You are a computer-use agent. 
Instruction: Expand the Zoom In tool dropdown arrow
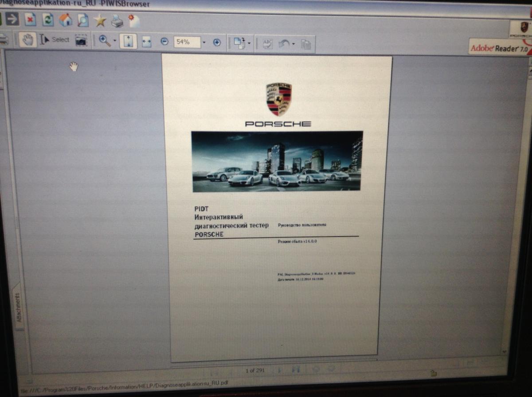coord(115,41)
